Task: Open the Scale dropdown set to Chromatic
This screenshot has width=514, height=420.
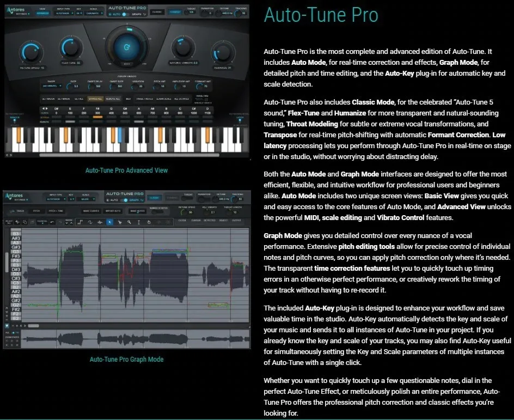Action: pyautogui.click(x=93, y=13)
